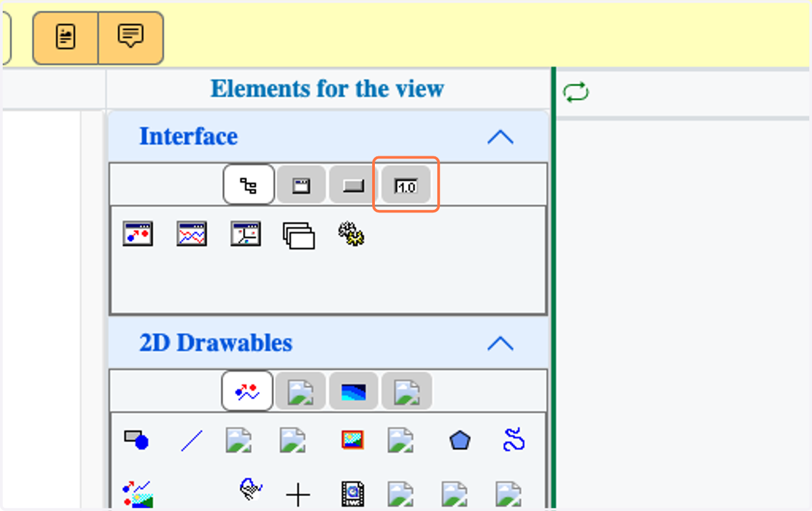The height and width of the screenshot is (511, 812).
Task: Pick the red-framed landscape image element
Action: click(353, 440)
